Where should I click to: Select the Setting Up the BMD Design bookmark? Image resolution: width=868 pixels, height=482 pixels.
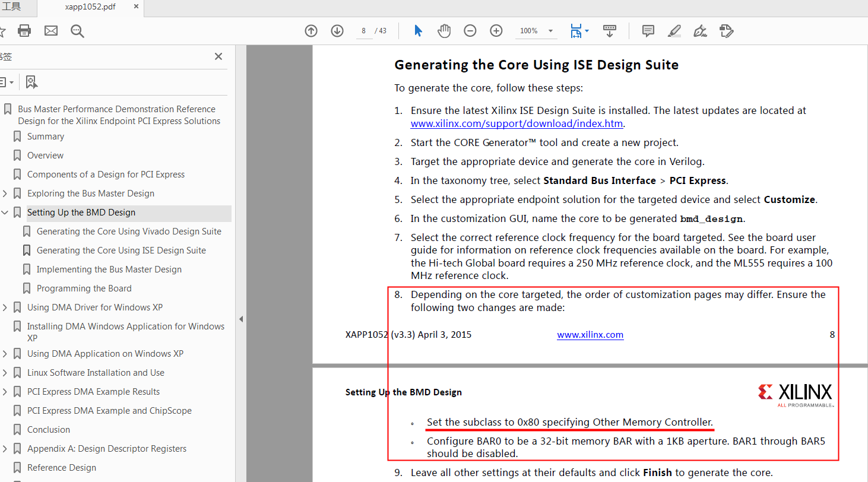pyautogui.click(x=81, y=213)
